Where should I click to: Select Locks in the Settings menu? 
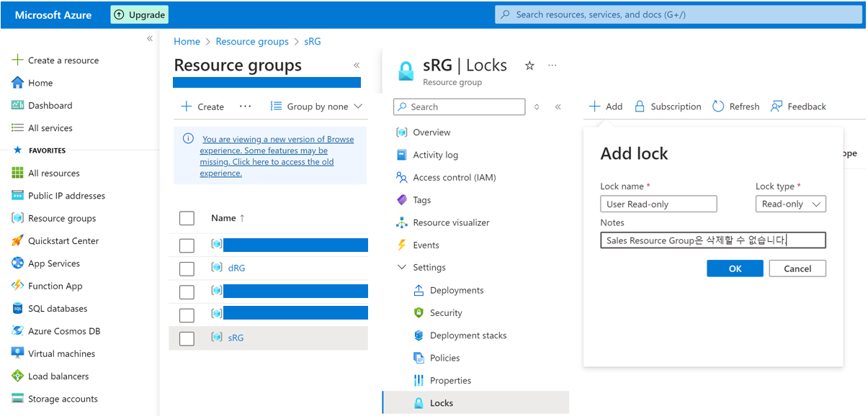(x=475, y=403)
